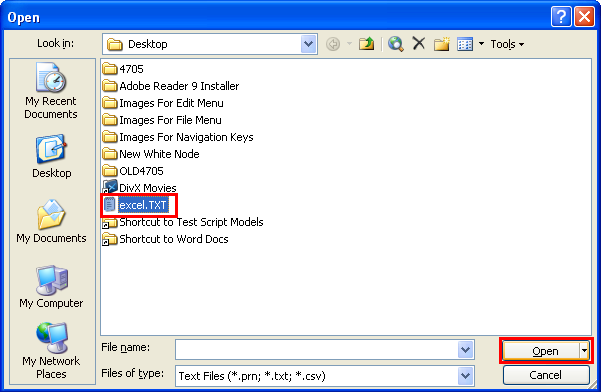Screen dimensions: 601x392
Task: Click the excel.TXT file icon
Action: point(110,205)
